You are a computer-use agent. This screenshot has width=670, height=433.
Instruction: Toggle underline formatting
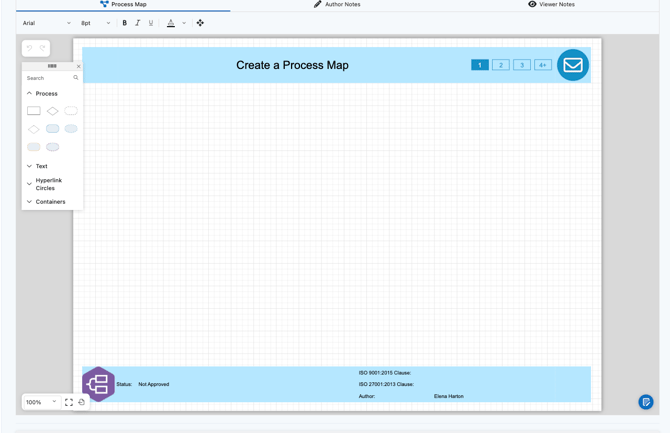[151, 23]
